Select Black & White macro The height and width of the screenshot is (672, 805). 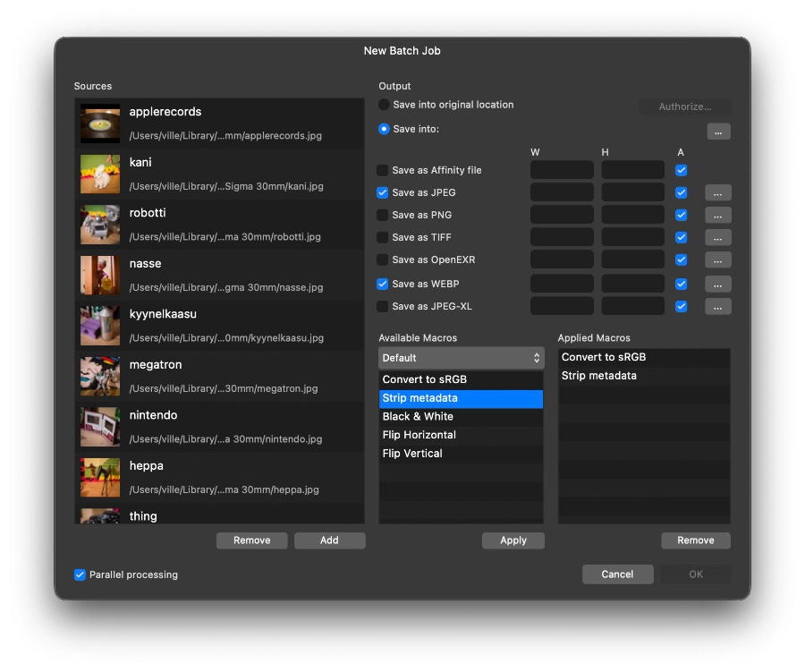pos(461,417)
